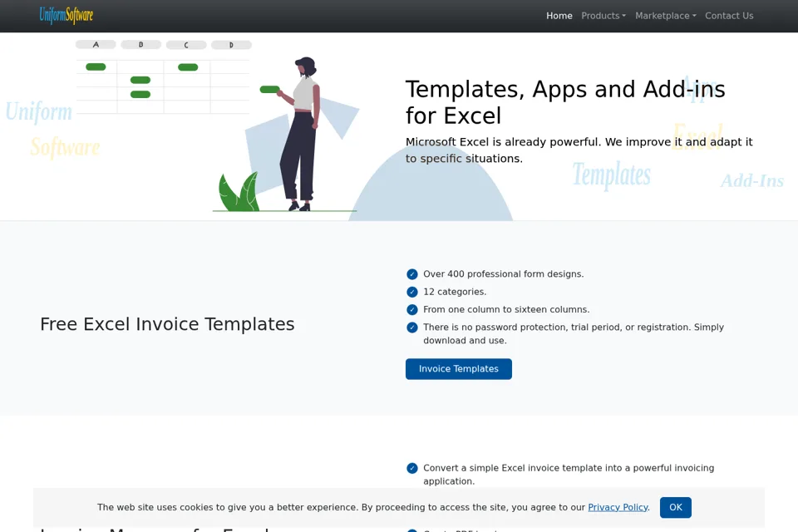Click the checkmark icon beside 'Convert a simple Excel invoice template'
The image size is (798, 532).
(x=412, y=468)
